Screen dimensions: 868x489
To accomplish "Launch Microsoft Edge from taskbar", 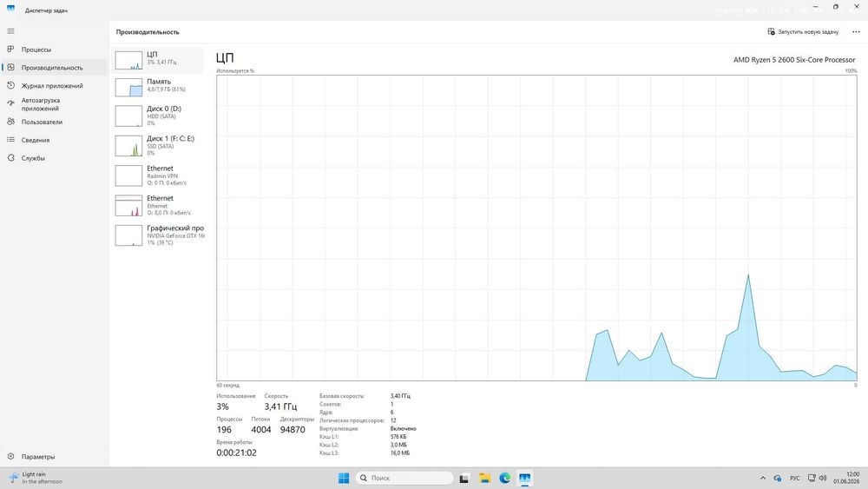I will (505, 478).
